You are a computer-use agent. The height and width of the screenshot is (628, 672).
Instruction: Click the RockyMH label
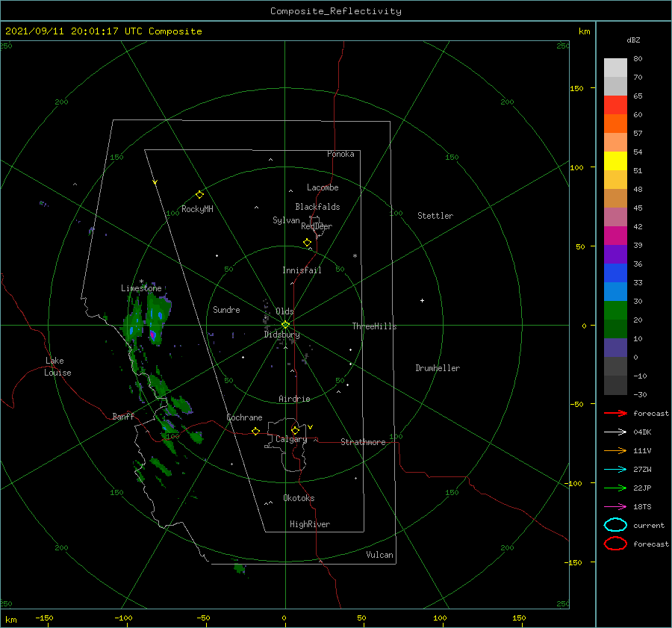pos(197,209)
